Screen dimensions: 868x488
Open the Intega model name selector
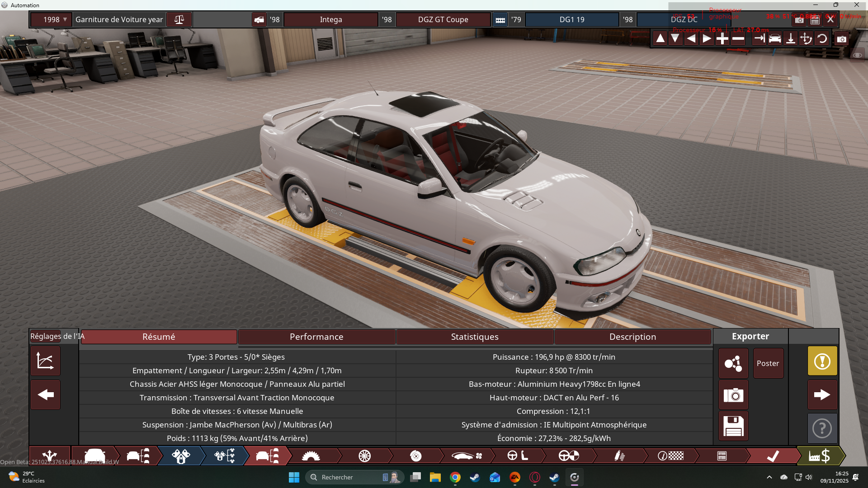coord(330,19)
